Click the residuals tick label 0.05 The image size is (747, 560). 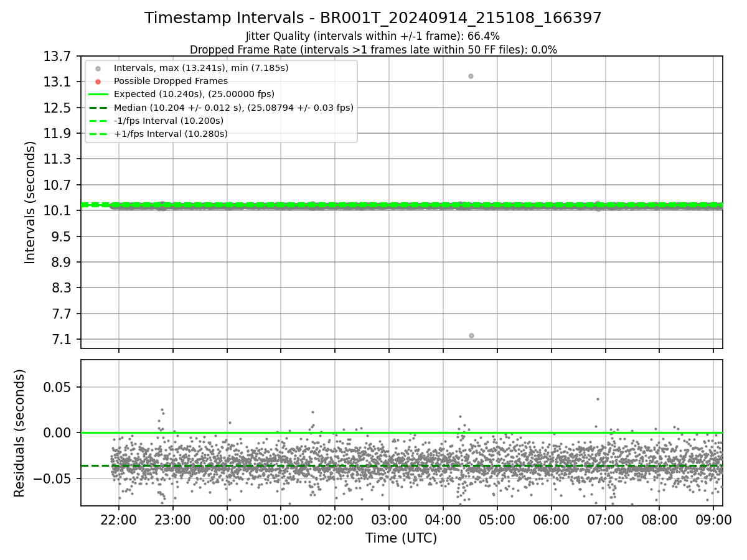pyautogui.click(x=59, y=387)
